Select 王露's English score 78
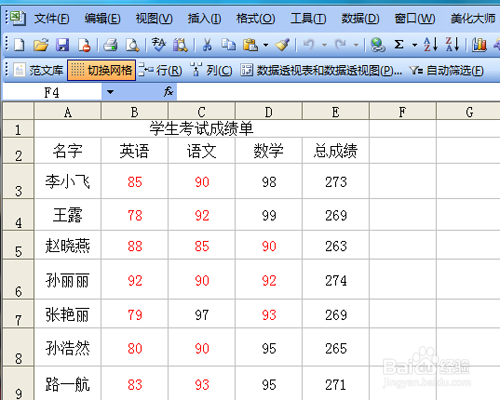The image size is (500, 400). click(x=135, y=215)
